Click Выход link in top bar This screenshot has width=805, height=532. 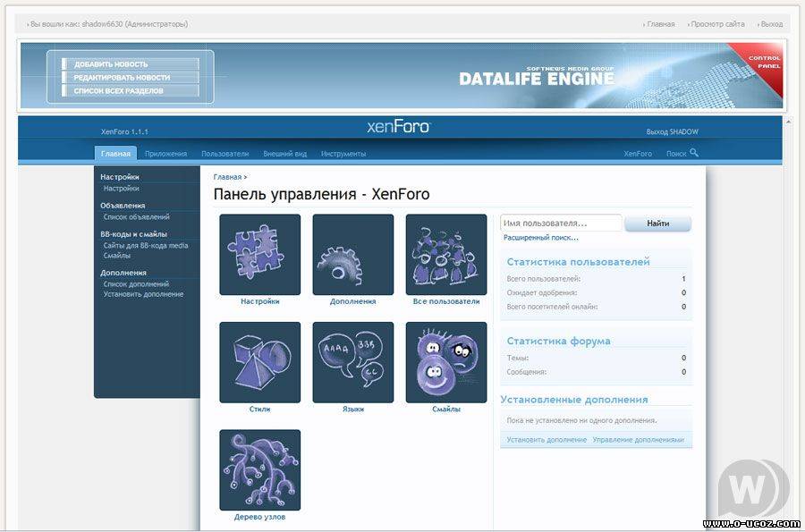point(771,24)
